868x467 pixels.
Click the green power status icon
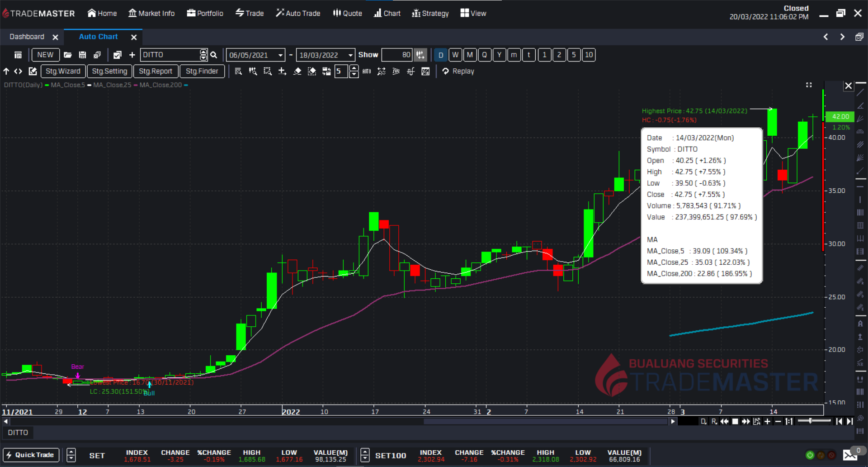810,455
